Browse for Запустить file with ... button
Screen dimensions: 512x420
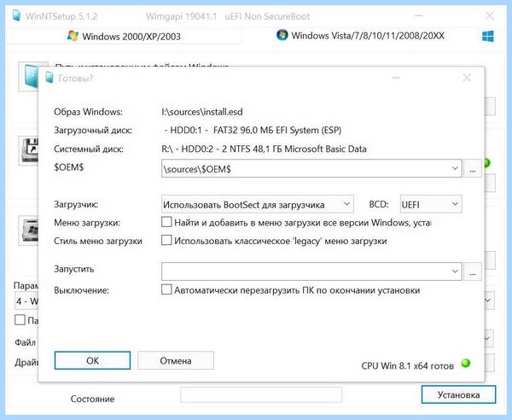(473, 271)
